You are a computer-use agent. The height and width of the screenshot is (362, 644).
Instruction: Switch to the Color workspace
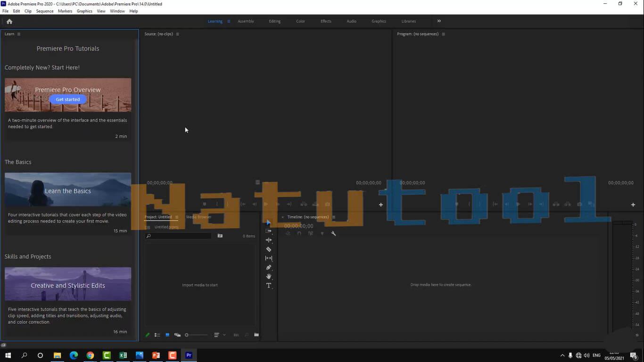pyautogui.click(x=300, y=21)
